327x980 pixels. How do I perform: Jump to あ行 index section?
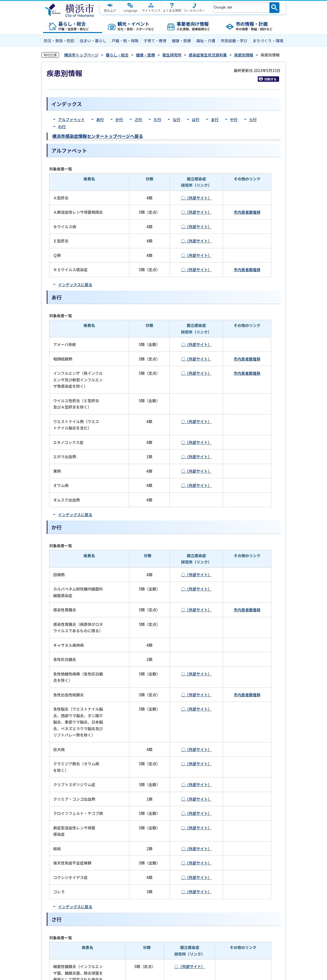(x=100, y=120)
